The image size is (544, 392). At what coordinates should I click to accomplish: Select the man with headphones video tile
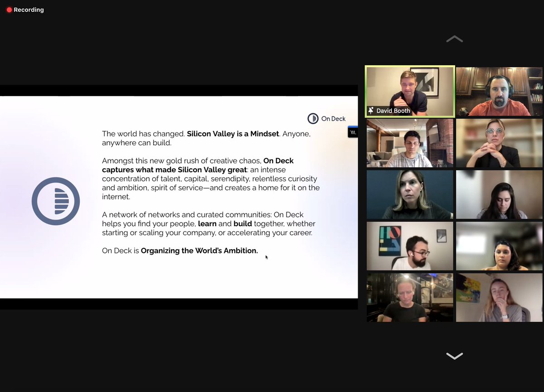(x=499, y=92)
